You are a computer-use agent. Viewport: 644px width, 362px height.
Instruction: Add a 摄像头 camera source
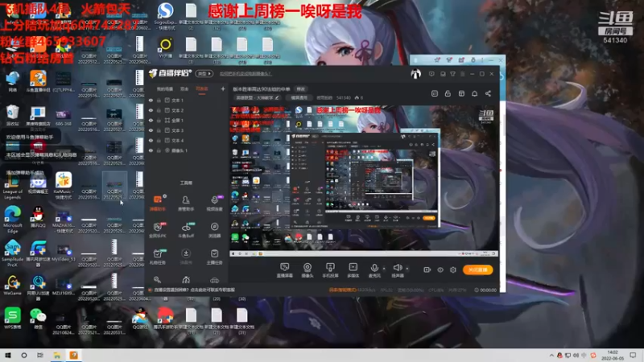click(x=308, y=270)
